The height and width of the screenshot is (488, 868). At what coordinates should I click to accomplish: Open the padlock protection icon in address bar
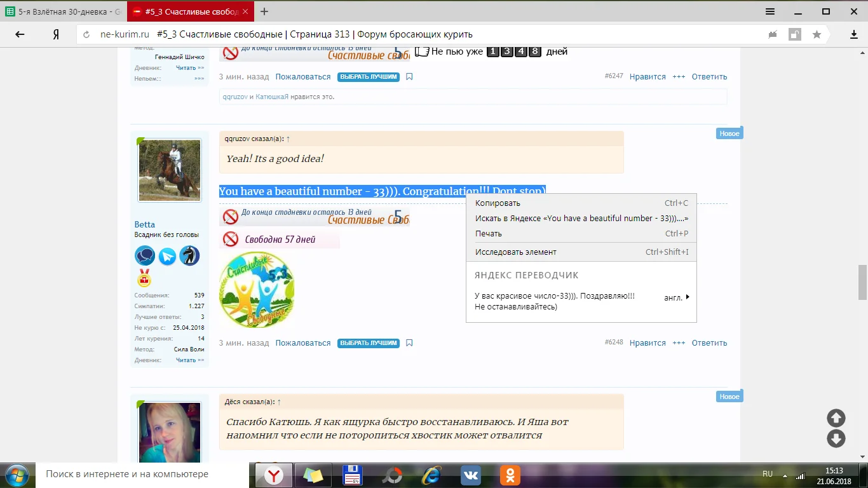click(x=794, y=34)
